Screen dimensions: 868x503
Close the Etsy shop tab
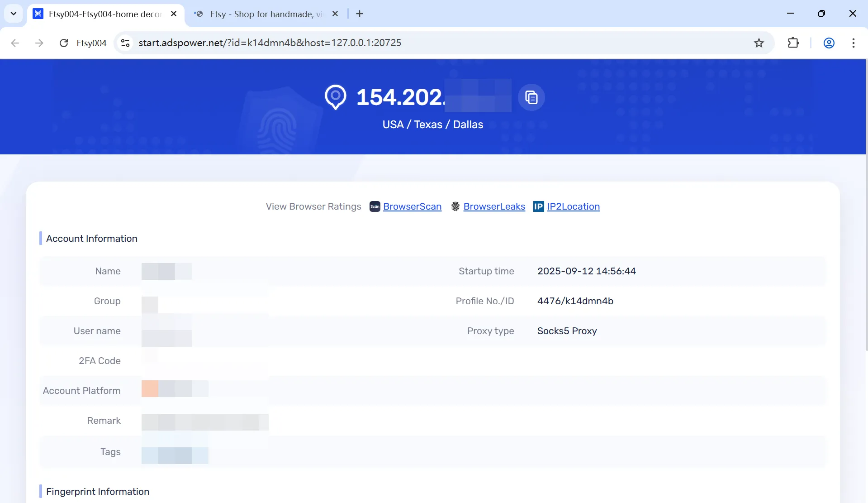(x=335, y=14)
